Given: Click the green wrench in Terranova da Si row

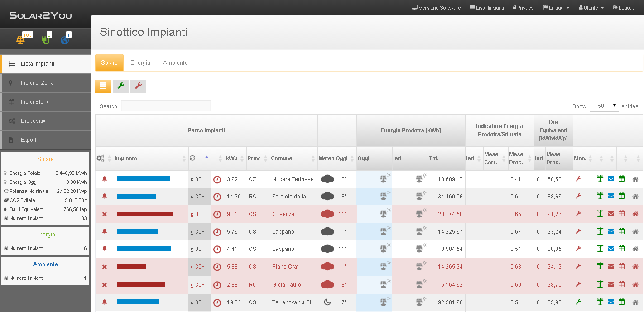Looking at the screenshot, I should (578, 302).
